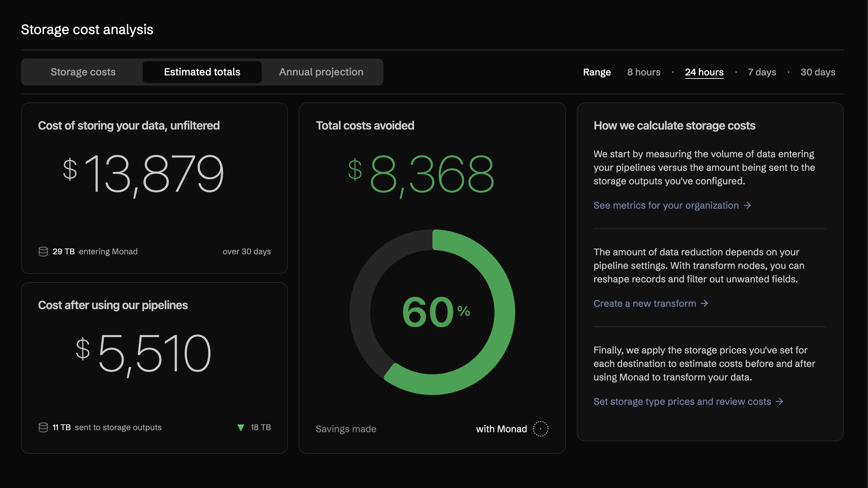Click dotted circle Monad logo icon

[540, 429]
